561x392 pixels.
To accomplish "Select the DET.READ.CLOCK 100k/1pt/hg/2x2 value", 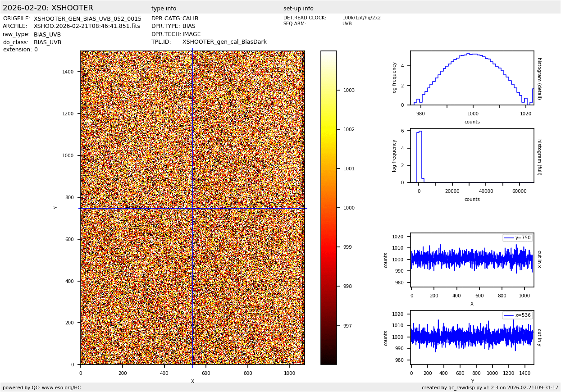I will [361, 18].
